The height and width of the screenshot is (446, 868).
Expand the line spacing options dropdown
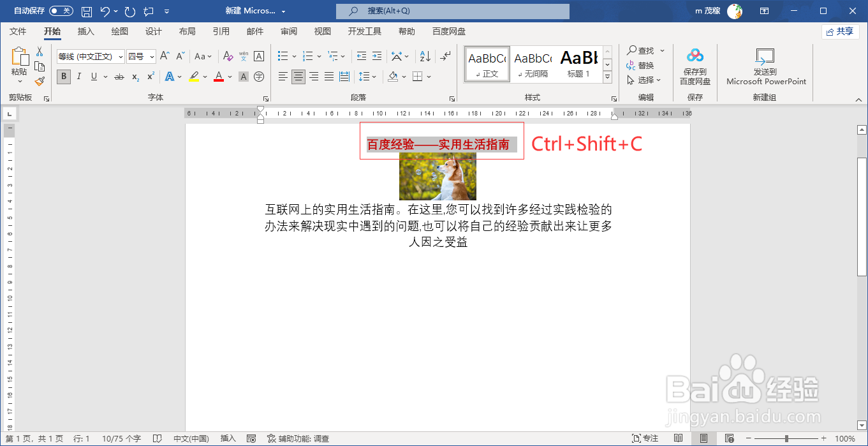tap(374, 77)
